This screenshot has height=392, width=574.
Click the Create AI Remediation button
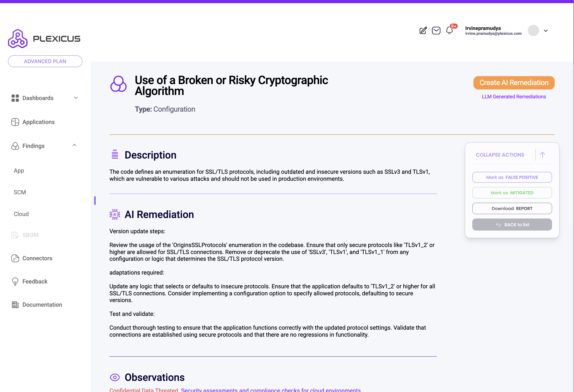[x=514, y=83]
